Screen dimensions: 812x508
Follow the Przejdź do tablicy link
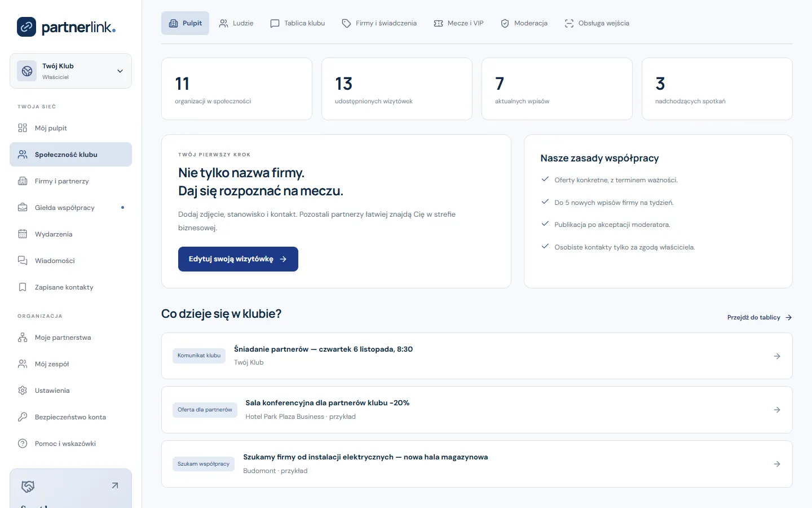[760, 317]
